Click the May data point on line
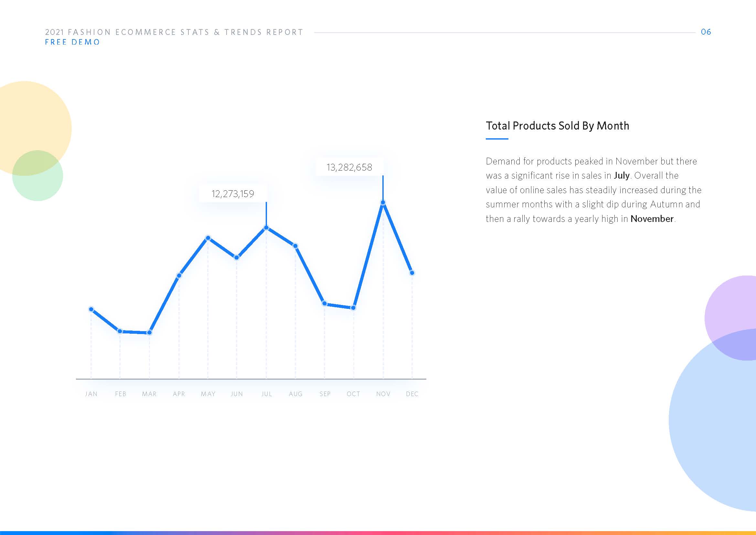Image resolution: width=756 pixels, height=535 pixels. pos(208,238)
